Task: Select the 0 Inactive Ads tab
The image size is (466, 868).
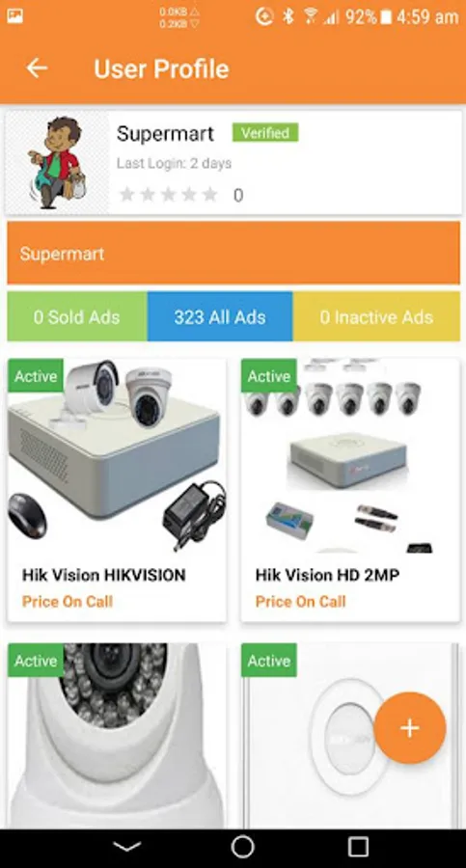Action: click(x=376, y=316)
